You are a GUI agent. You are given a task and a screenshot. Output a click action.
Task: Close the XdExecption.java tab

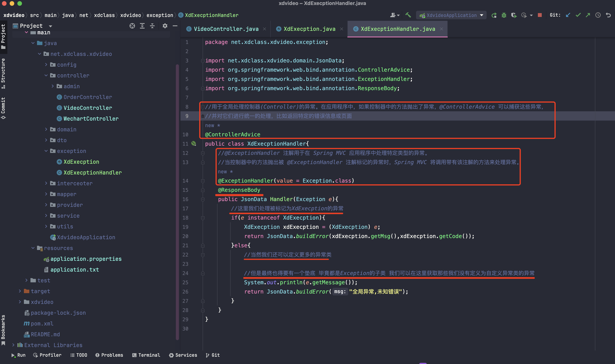[341, 29]
